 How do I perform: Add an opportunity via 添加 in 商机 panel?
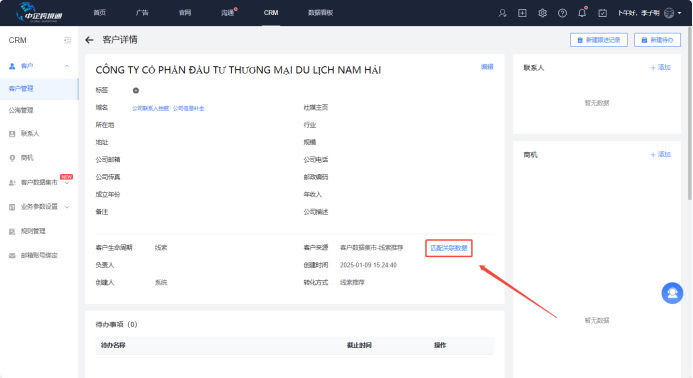660,154
